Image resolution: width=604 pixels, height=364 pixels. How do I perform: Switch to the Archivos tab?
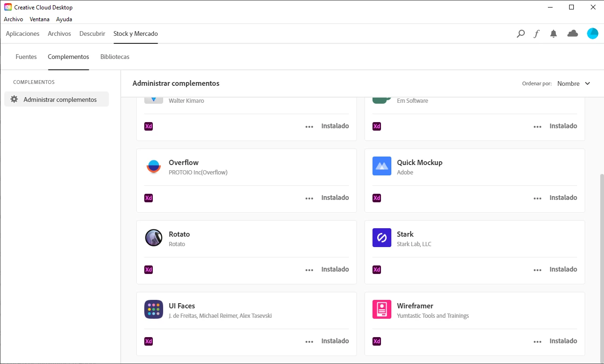(59, 33)
